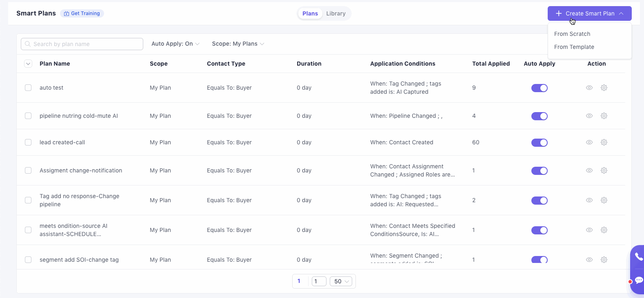Switch to the Library tab
Screen dimensions: 644x298
click(335, 13)
